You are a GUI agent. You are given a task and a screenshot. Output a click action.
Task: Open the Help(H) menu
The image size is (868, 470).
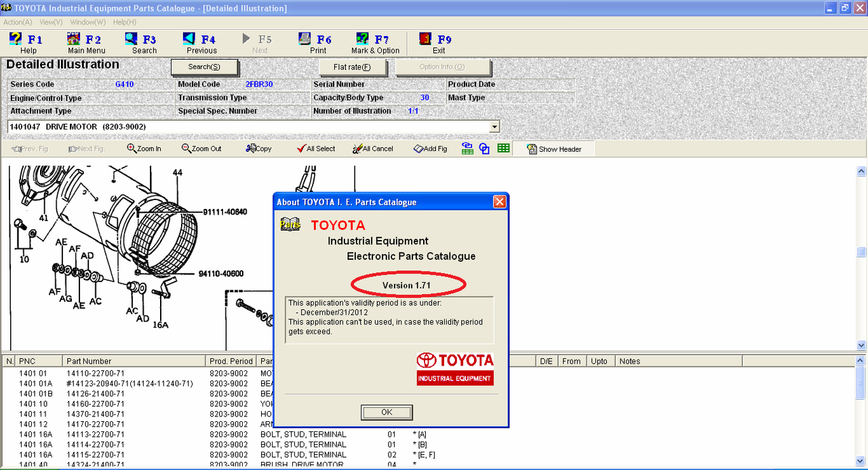(x=125, y=22)
